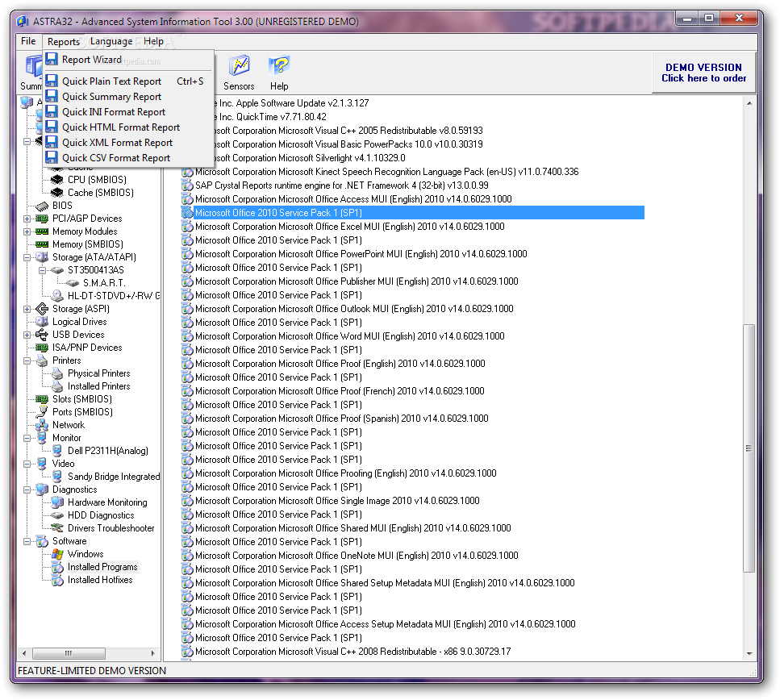Screen dimensions: 780x700
Task: Select Microsoft Office Single Image 2010 entry
Action: click(337, 501)
